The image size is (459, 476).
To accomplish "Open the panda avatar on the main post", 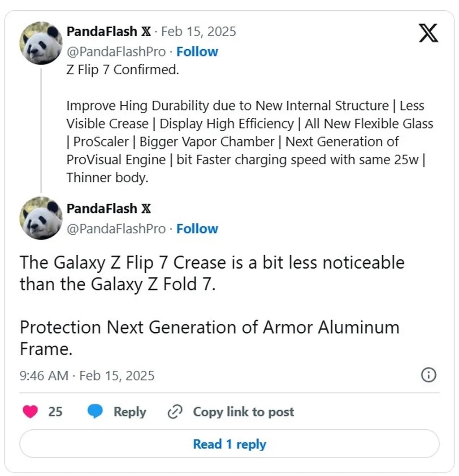I will (41, 218).
